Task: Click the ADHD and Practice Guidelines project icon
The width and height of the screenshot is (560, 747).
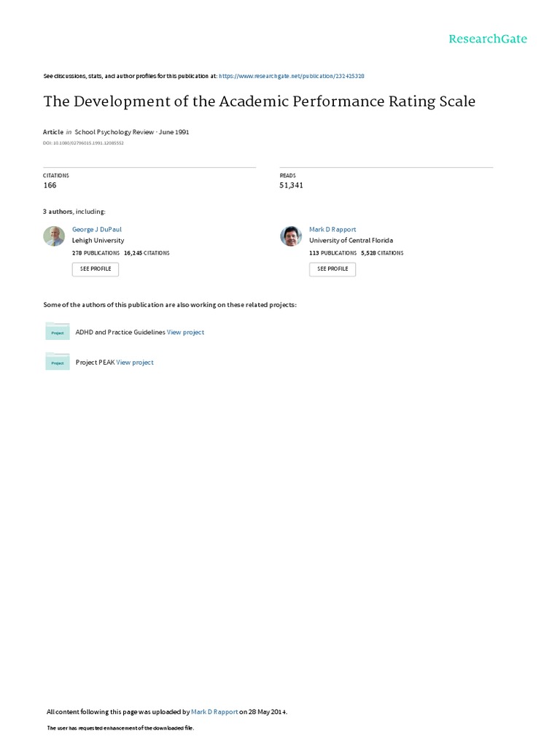Action: coord(58,331)
